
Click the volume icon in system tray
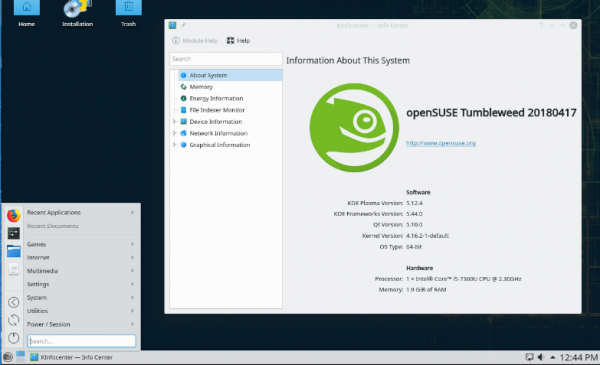540,357
